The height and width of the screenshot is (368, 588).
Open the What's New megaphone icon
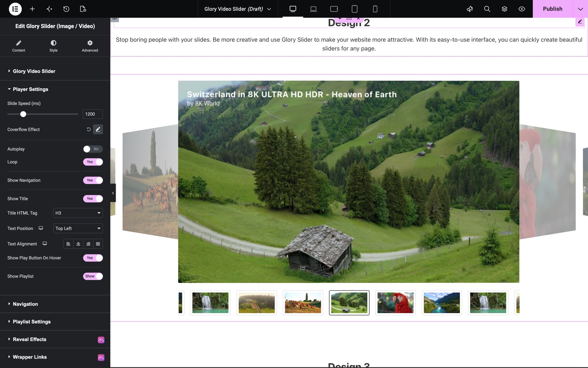pyautogui.click(x=470, y=9)
